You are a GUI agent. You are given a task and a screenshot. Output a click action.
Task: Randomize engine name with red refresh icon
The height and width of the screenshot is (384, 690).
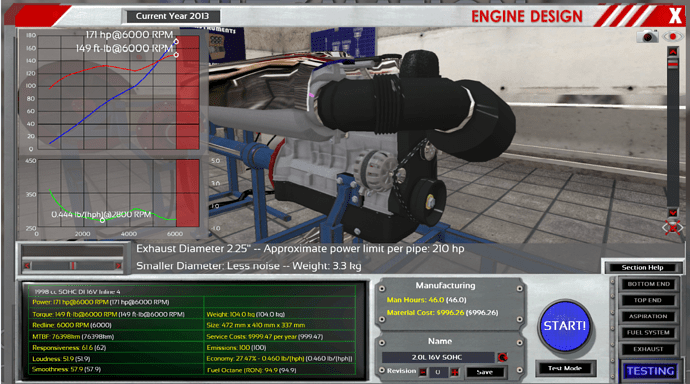coord(502,357)
